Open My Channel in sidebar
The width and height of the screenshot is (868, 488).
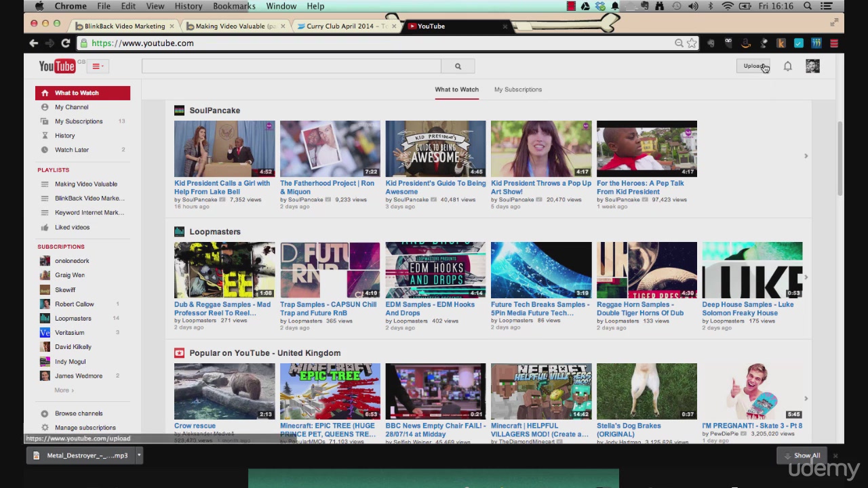coord(71,107)
